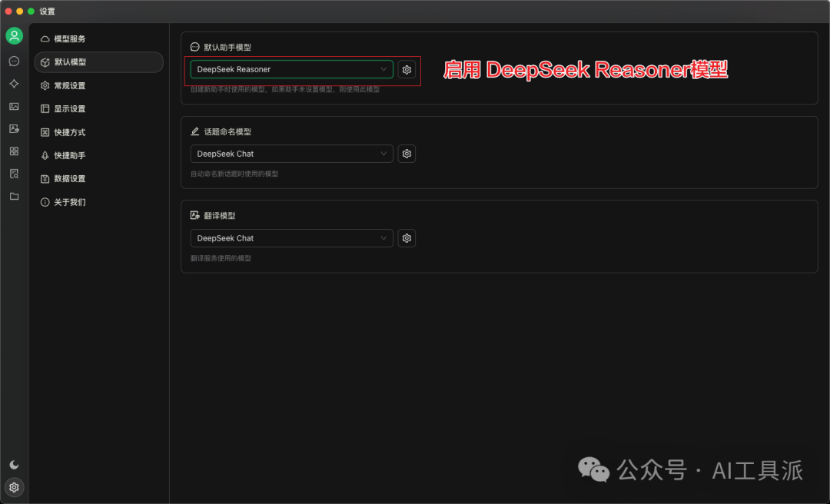Minimize the window with yellow button
830x504 pixels.
coord(19,11)
